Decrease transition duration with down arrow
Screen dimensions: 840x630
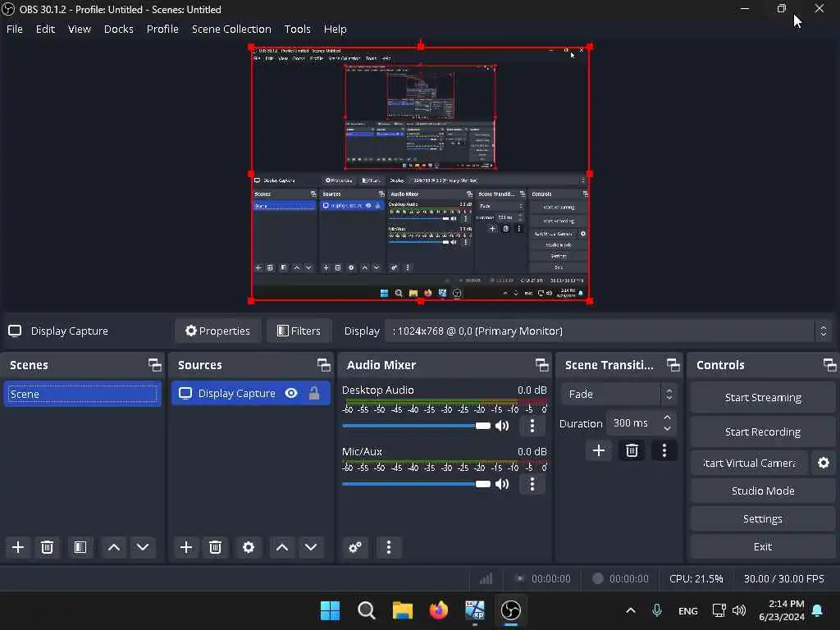(667, 428)
